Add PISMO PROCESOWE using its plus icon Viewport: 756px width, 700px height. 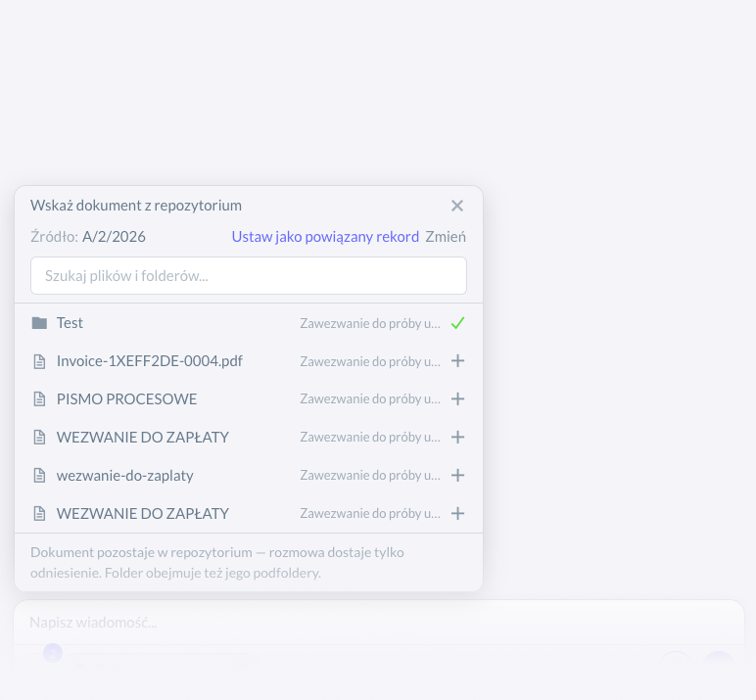point(457,399)
